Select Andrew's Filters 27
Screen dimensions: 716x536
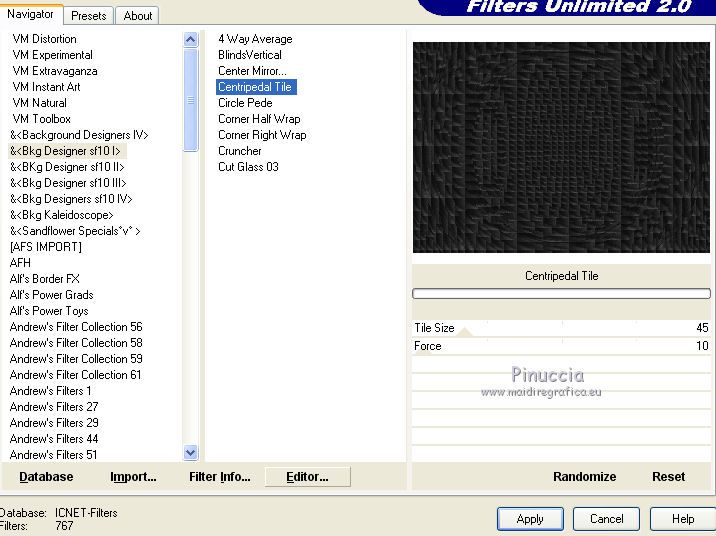(54, 407)
